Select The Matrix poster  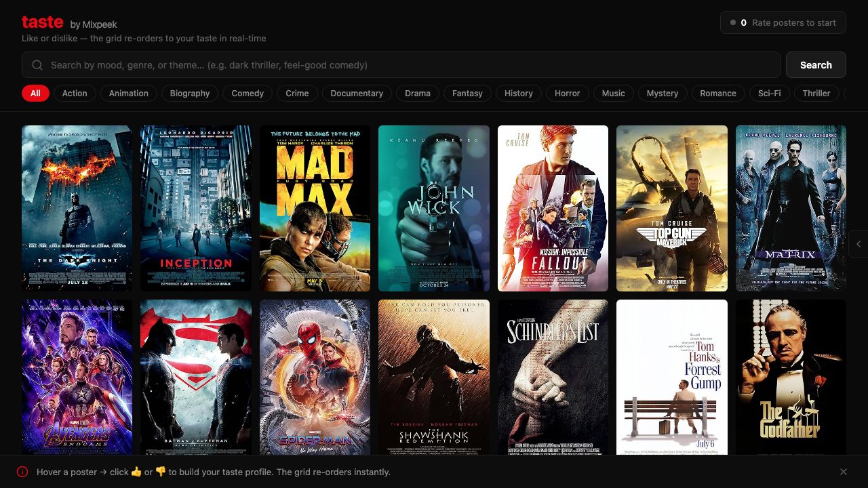point(791,208)
